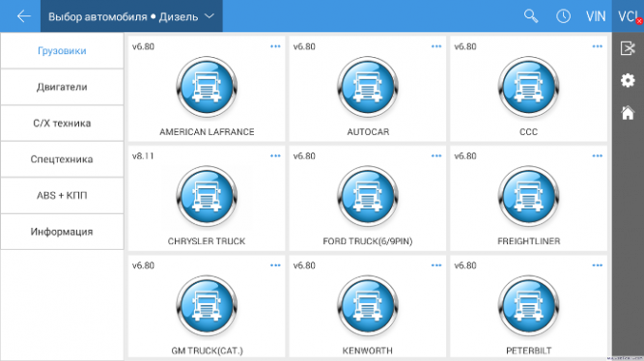Open more options for KENWORTH

[x=436, y=265]
